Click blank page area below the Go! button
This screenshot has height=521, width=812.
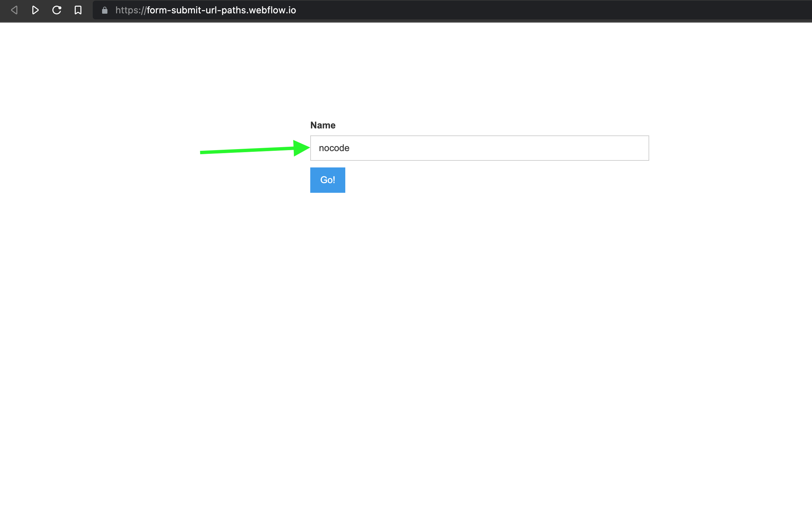327,271
